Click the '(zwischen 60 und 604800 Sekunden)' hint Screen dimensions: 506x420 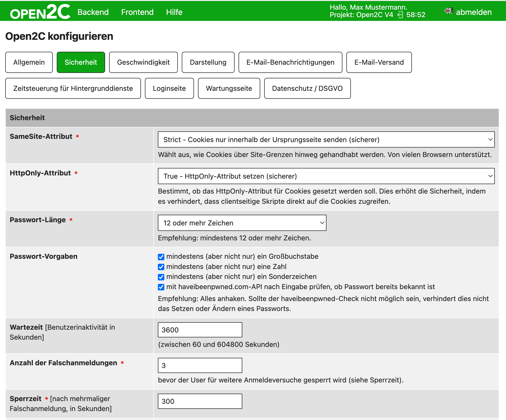click(219, 344)
